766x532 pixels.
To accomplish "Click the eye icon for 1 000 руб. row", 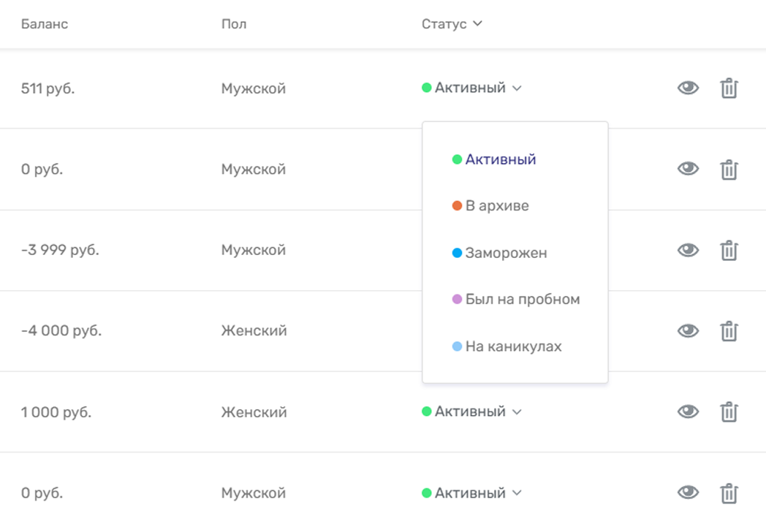I will click(x=688, y=411).
